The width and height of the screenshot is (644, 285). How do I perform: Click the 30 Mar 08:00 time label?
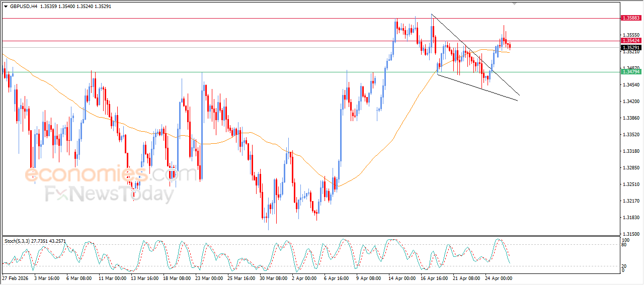click(x=274, y=278)
